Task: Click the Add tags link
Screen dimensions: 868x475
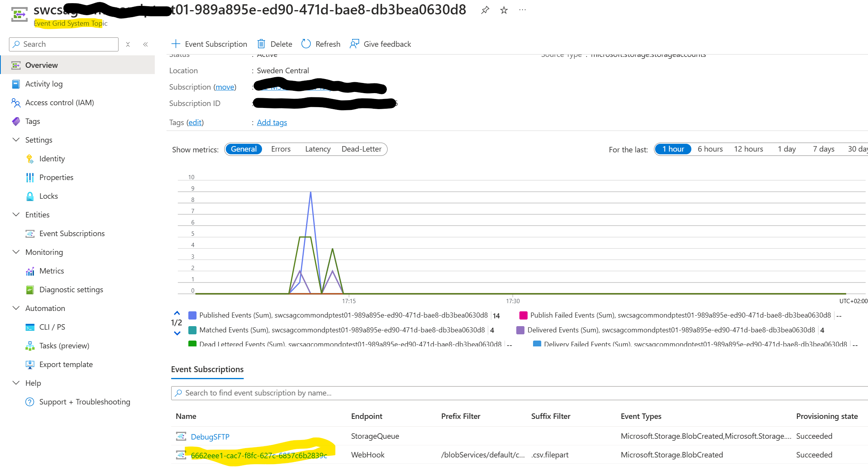Action: tap(272, 123)
